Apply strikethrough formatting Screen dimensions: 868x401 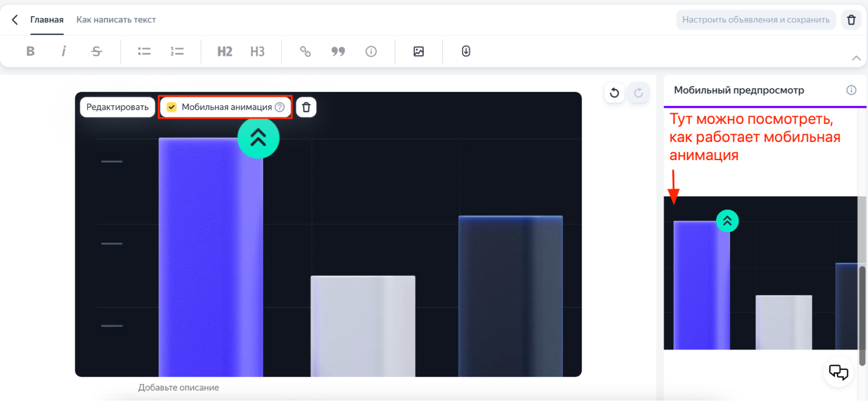click(x=96, y=51)
